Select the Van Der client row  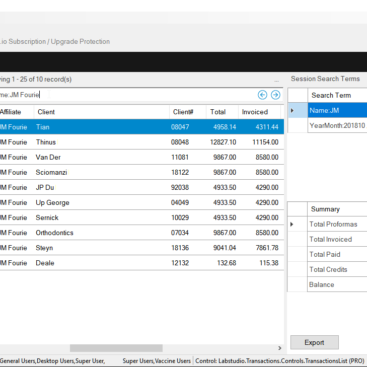pos(142,157)
